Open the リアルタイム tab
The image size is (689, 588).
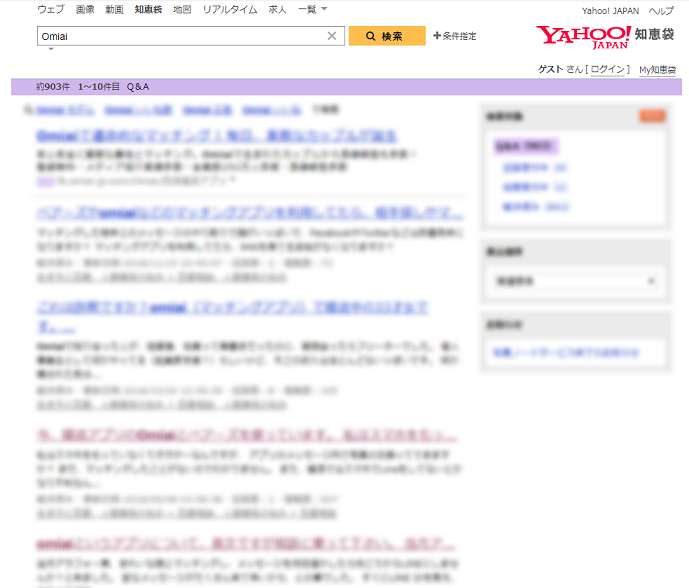click(230, 9)
